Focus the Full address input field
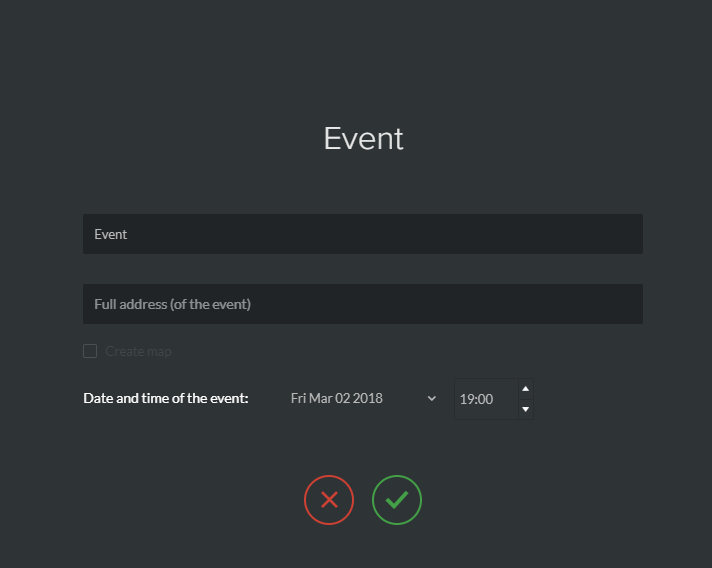This screenshot has height=568, width=712. click(363, 304)
